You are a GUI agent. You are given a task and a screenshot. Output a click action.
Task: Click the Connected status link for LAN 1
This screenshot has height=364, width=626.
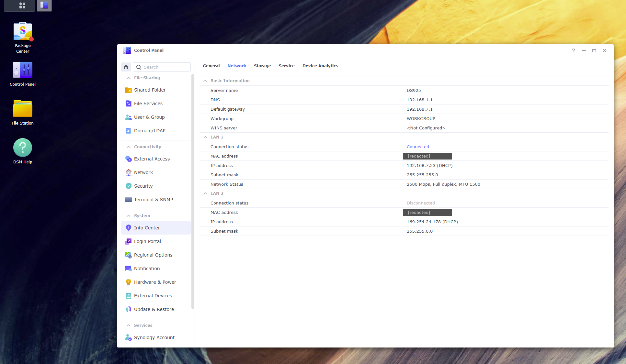point(418,147)
